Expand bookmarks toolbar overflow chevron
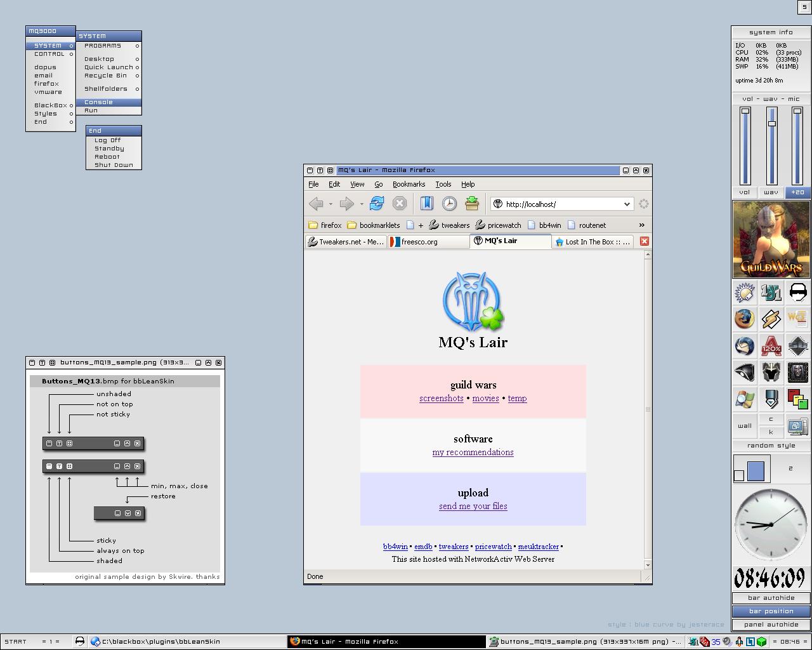Image resolution: width=812 pixels, height=650 pixels. coord(641,225)
